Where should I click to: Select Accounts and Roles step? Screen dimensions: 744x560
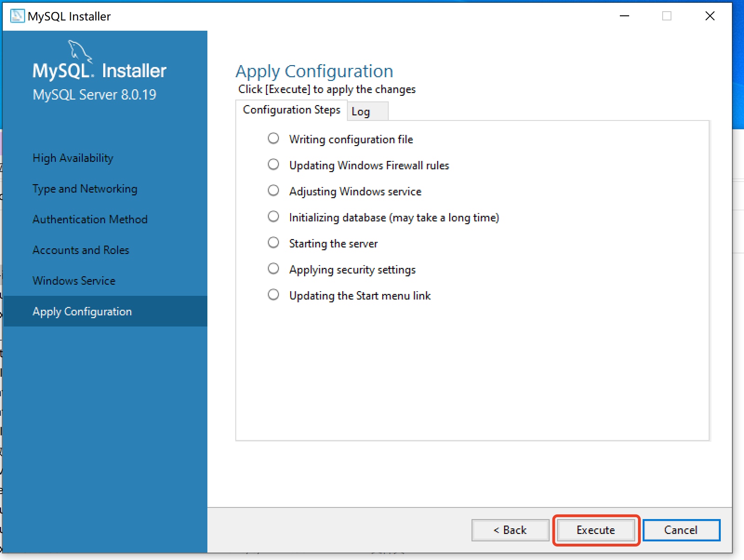pyautogui.click(x=81, y=250)
